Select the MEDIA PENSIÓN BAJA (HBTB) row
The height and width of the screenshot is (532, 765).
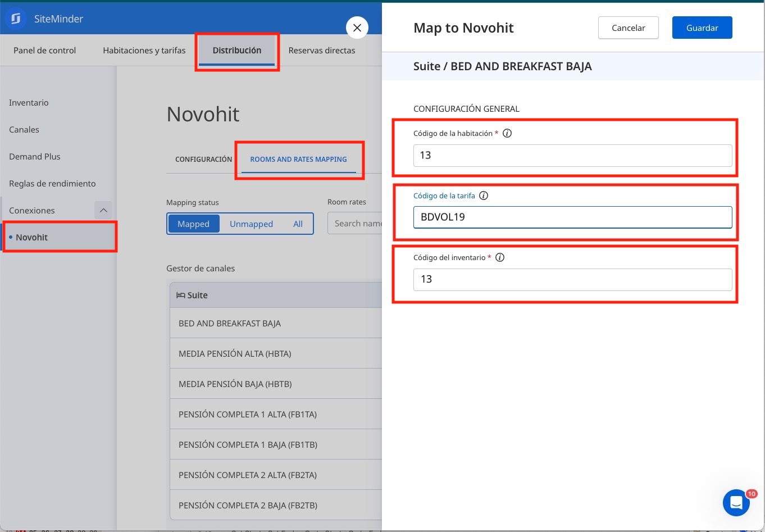(276, 384)
